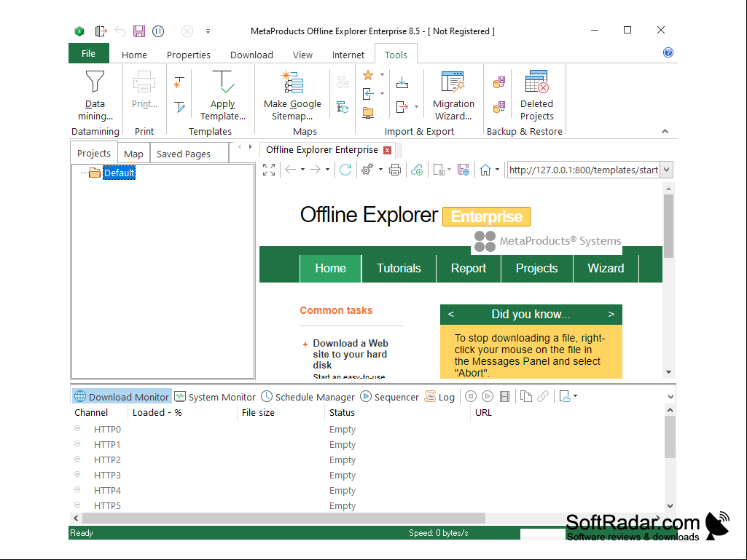
Task: Click the lower restore database icon
Action: [499, 106]
